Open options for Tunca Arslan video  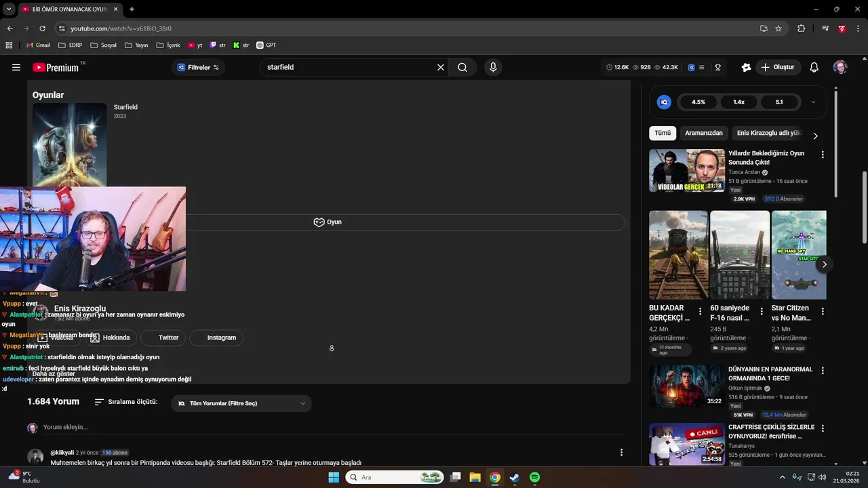pyautogui.click(x=823, y=155)
